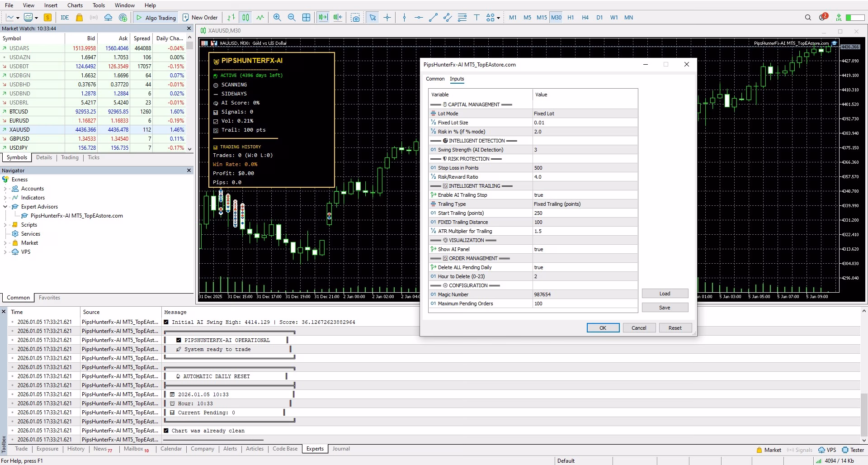The height and width of the screenshot is (465, 868).
Task: Open the chat icon with red 2 badge
Action: [x=823, y=17]
